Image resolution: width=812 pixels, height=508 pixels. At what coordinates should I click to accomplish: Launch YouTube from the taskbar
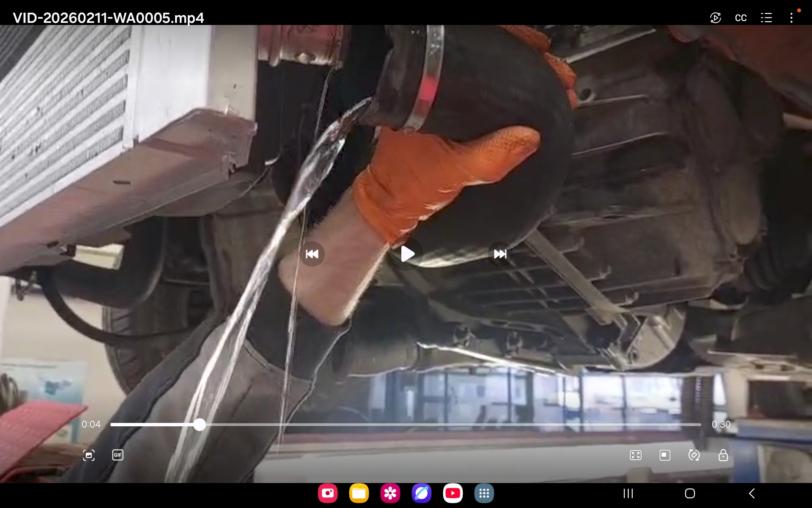[x=453, y=493]
